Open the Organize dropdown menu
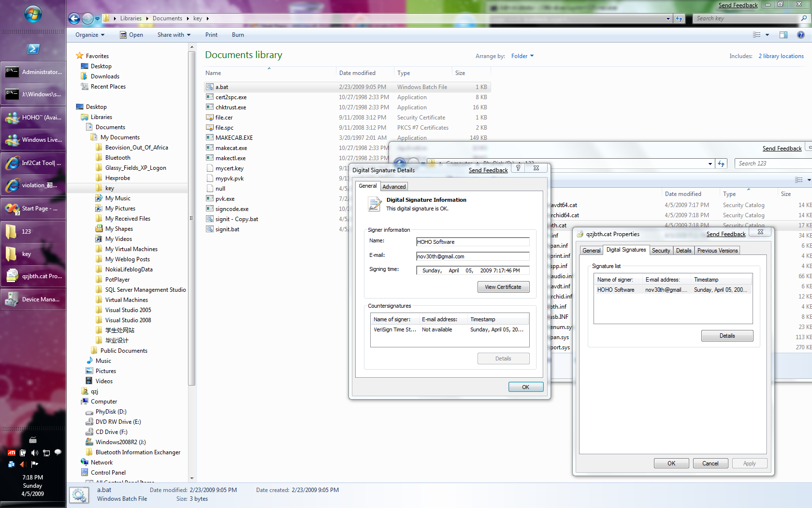The height and width of the screenshot is (508, 812). [x=90, y=35]
